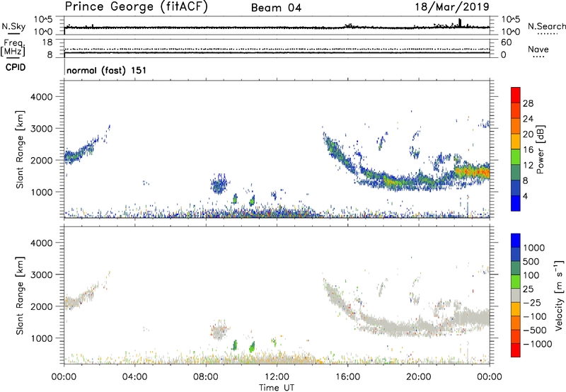Click the date "18/Mar/2019"
The image size is (566, 392).
pyautogui.click(x=452, y=7)
